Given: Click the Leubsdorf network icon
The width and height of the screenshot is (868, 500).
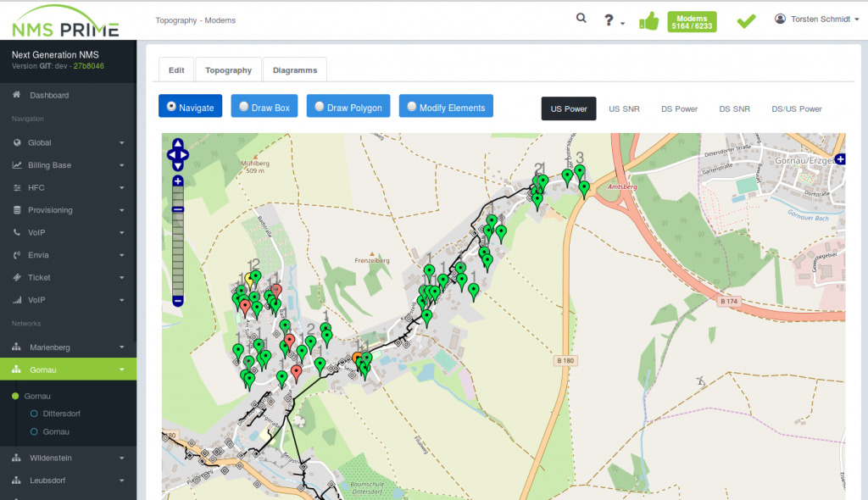Looking at the screenshot, I should (x=17, y=480).
